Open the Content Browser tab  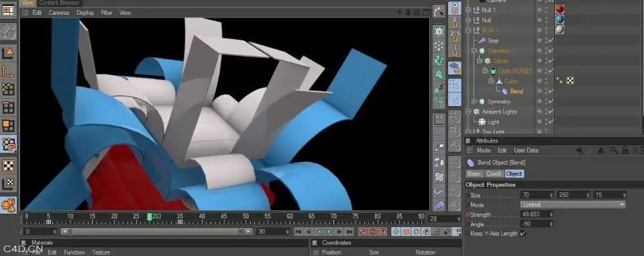[x=59, y=3]
